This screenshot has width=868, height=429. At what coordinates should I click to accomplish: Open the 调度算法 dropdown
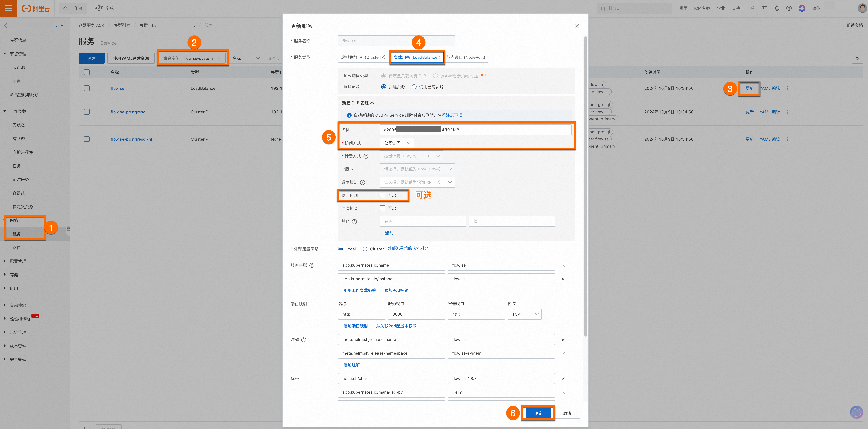(417, 182)
